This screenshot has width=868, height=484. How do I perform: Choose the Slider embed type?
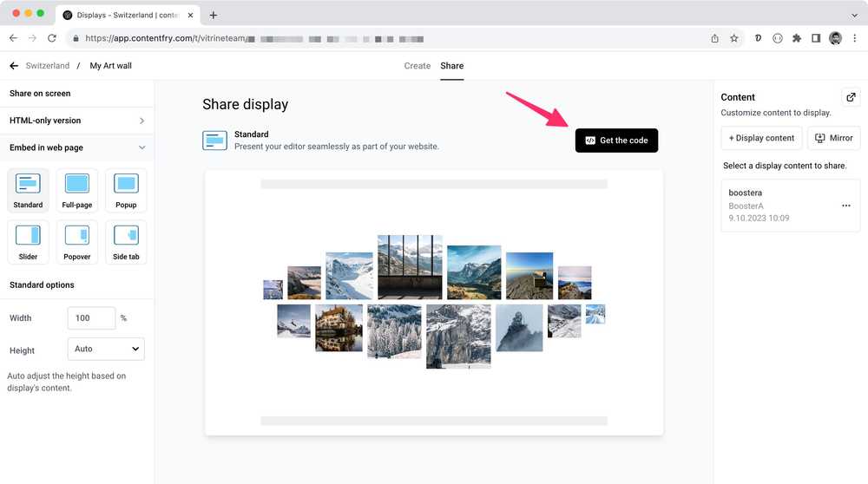[28, 242]
